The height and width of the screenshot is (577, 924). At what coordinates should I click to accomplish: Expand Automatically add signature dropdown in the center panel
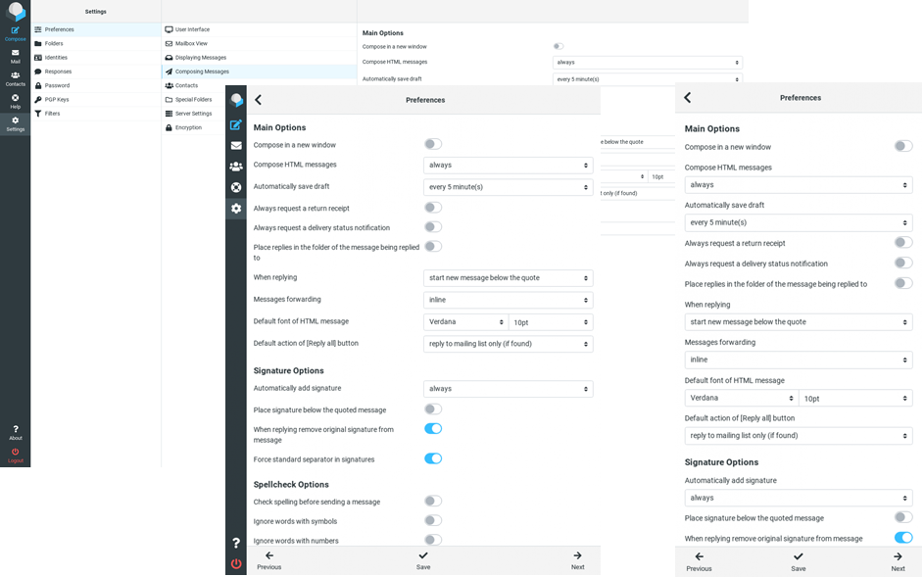point(508,389)
